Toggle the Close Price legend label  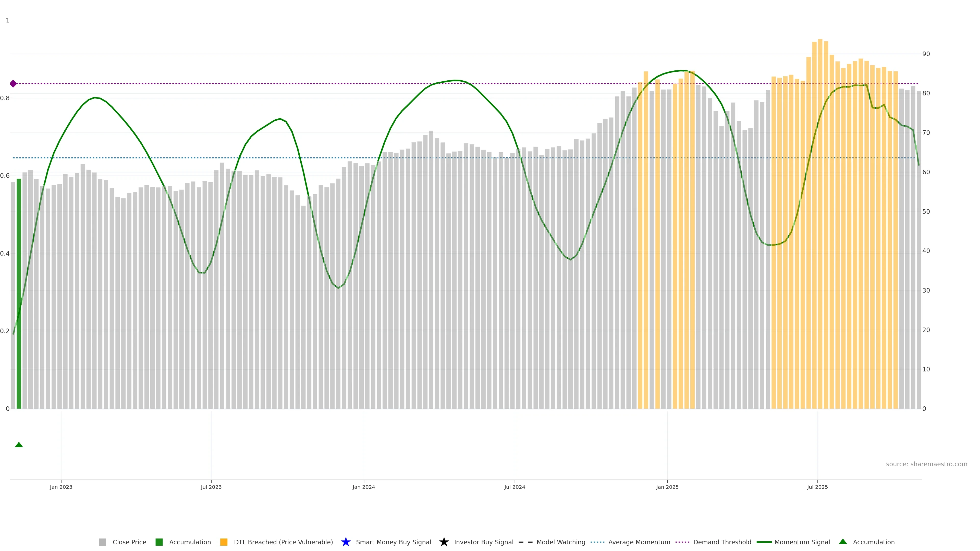pos(129,542)
